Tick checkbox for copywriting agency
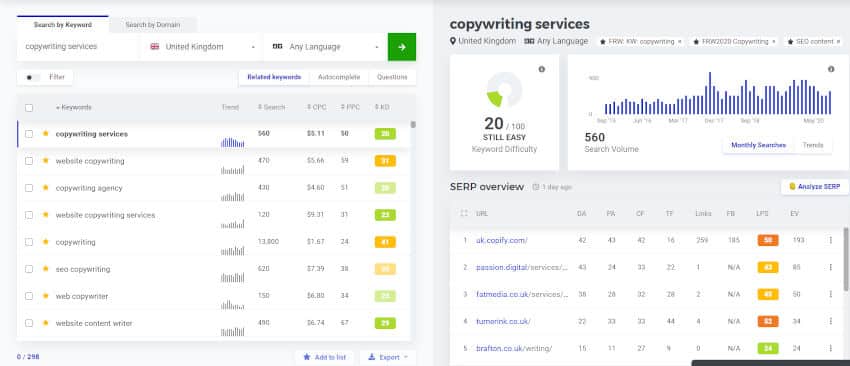Image resolution: width=850 pixels, height=366 pixels. pyautogui.click(x=29, y=188)
